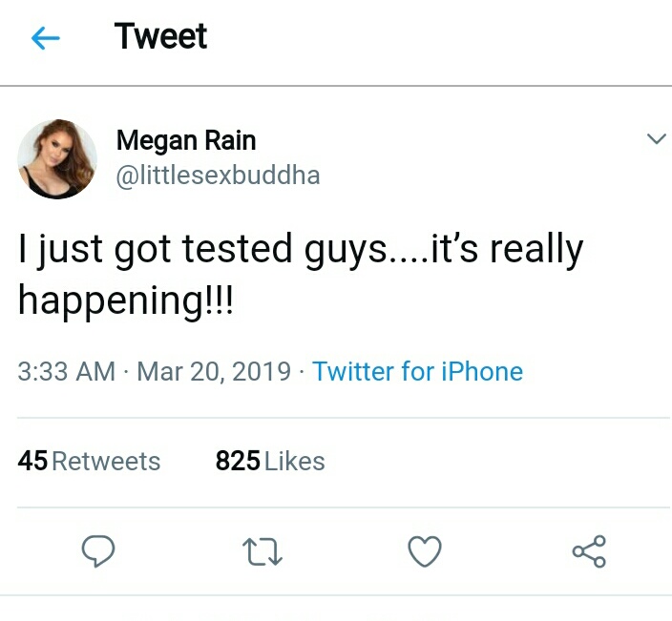Click the tweet's first line of text
The image size is (672, 621).
pos(300,251)
